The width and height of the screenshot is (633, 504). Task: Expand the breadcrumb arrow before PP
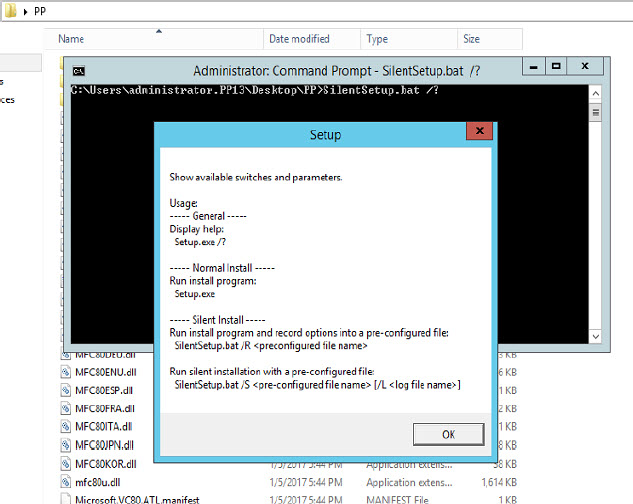[26, 12]
